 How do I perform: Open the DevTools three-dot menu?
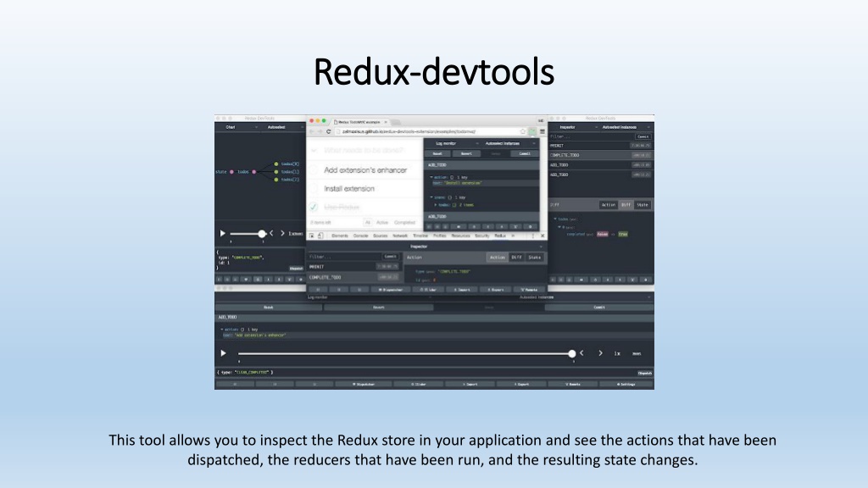pyautogui.click(x=534, y=236)
